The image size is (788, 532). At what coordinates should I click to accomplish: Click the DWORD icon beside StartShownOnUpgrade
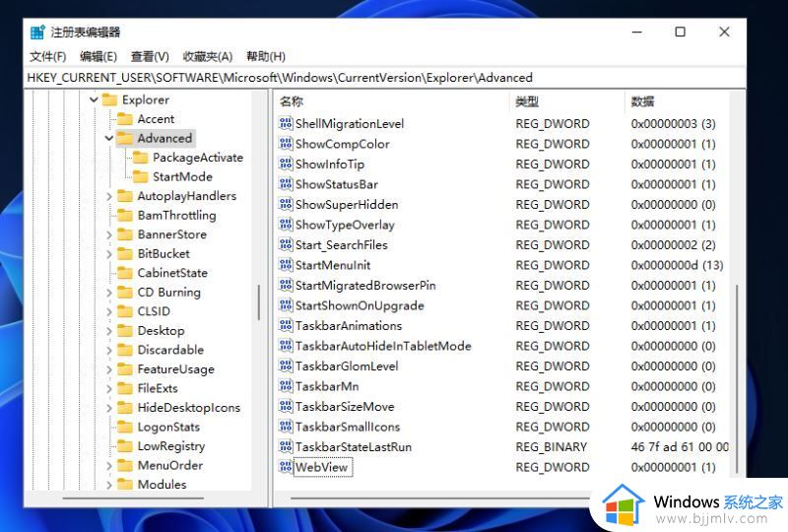(x=286, y=305)
